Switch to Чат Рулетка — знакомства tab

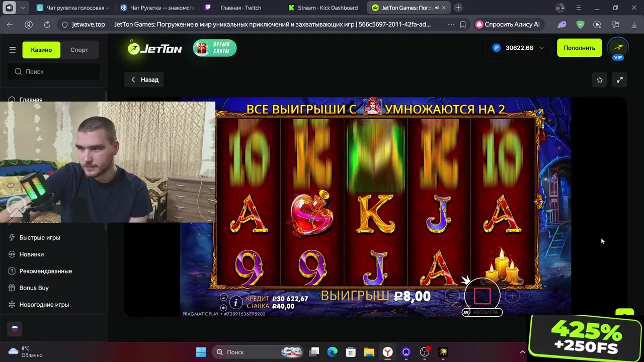point(157,8)
